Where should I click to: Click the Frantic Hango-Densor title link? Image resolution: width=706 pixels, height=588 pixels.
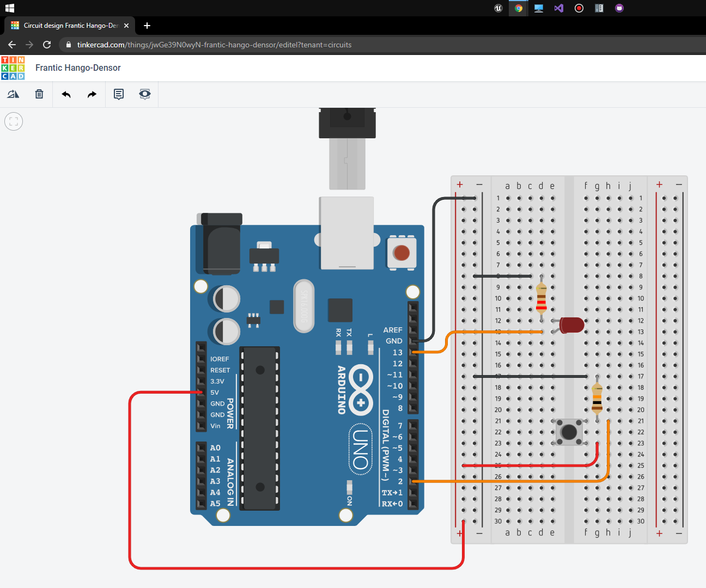point(78,68)
